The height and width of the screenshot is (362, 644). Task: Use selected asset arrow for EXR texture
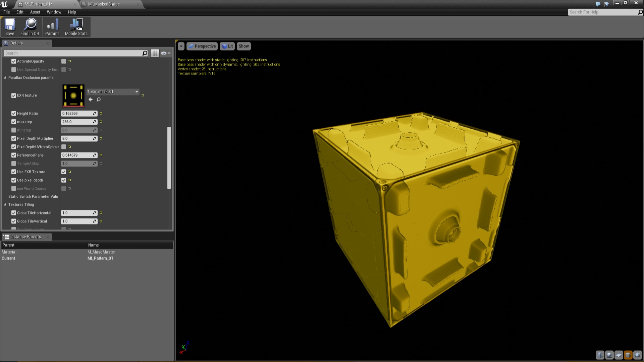coord(91,100)
